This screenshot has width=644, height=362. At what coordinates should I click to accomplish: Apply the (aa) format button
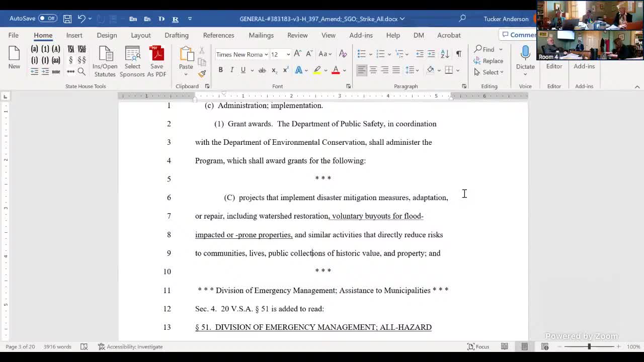pyautogui.click(x=56, y=60)
